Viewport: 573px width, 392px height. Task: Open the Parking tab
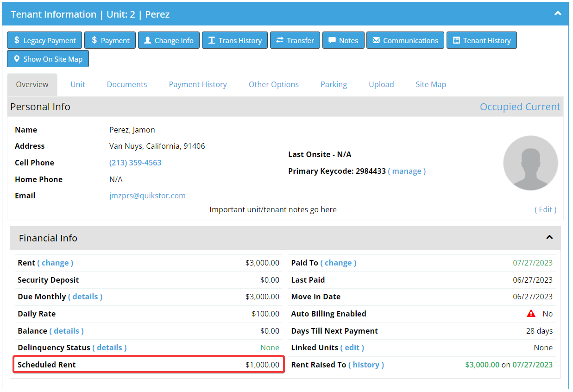(x=334, y=84)
